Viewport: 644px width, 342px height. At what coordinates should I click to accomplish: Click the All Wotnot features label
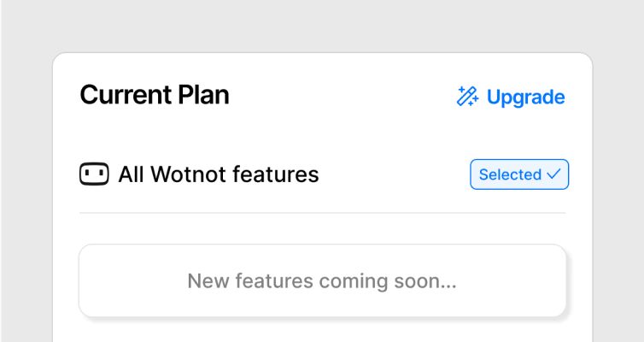(x=219, y=174)
